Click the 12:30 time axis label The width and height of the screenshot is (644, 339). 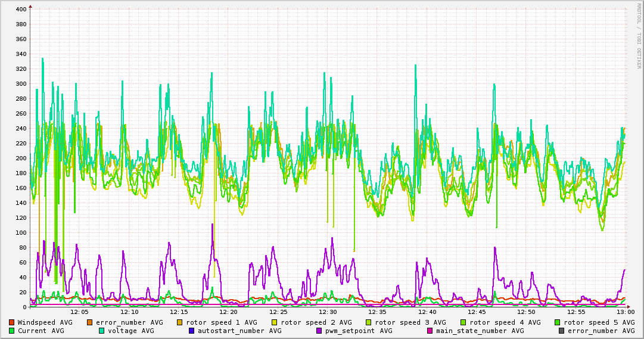point(328,312)
